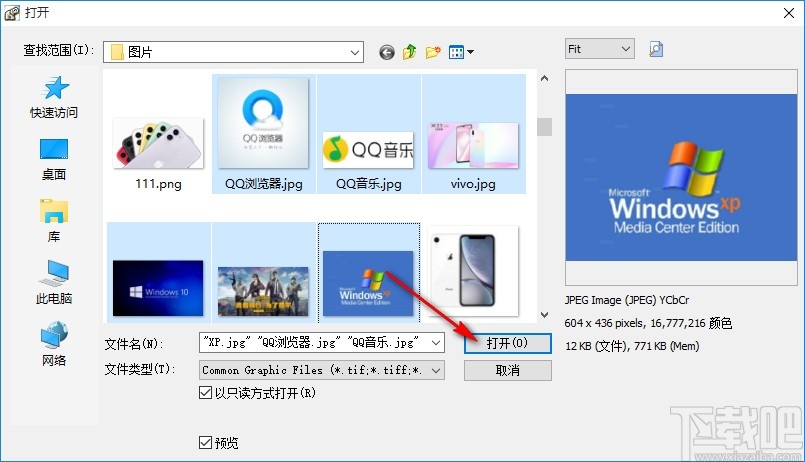Viewport: 805px width, 462px height.
Task: Select the Windows XP image thumbnail
Action: coord(368,283)
